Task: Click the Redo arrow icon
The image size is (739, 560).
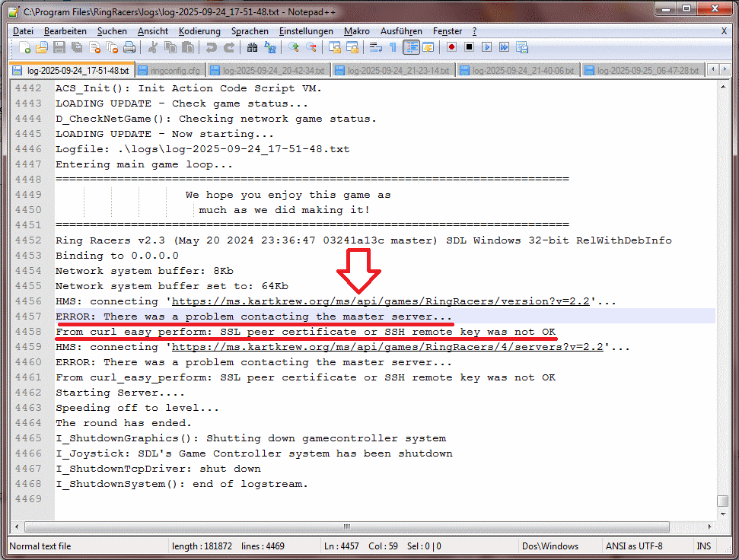Action: tap(229, 47)
